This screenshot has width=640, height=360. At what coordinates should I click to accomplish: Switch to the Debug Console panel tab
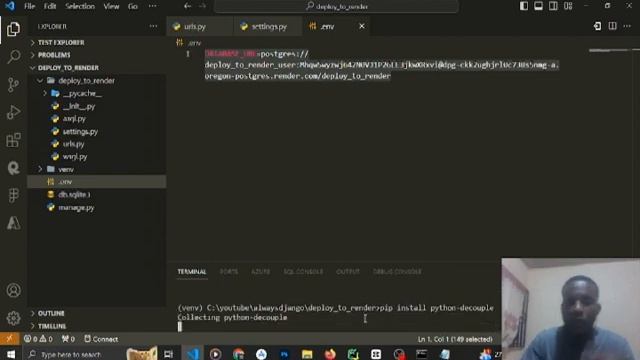(x=397, y=271)
